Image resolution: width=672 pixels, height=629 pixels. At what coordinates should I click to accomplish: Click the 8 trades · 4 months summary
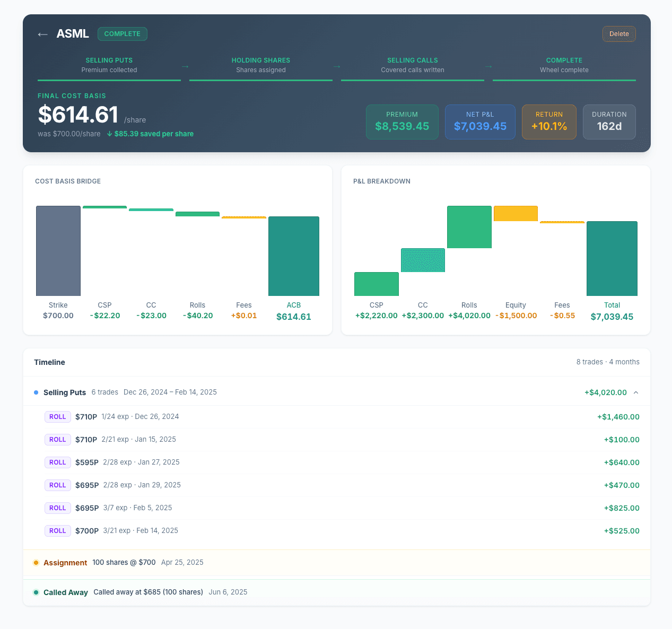click(608, 362)
